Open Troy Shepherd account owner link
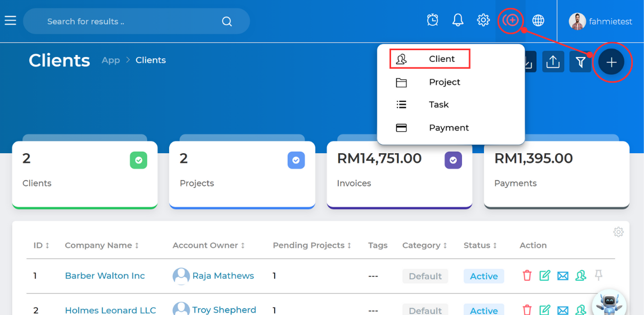Image resolution: width=644 pixels, height=315 pixels. tap(224, 310)
